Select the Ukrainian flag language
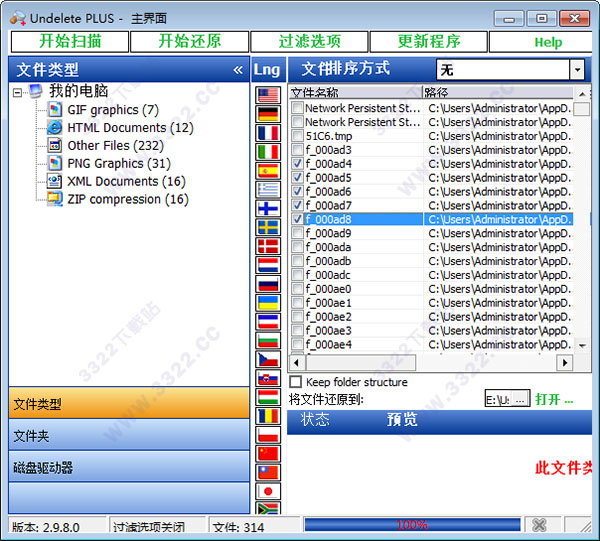 point(268,303)
